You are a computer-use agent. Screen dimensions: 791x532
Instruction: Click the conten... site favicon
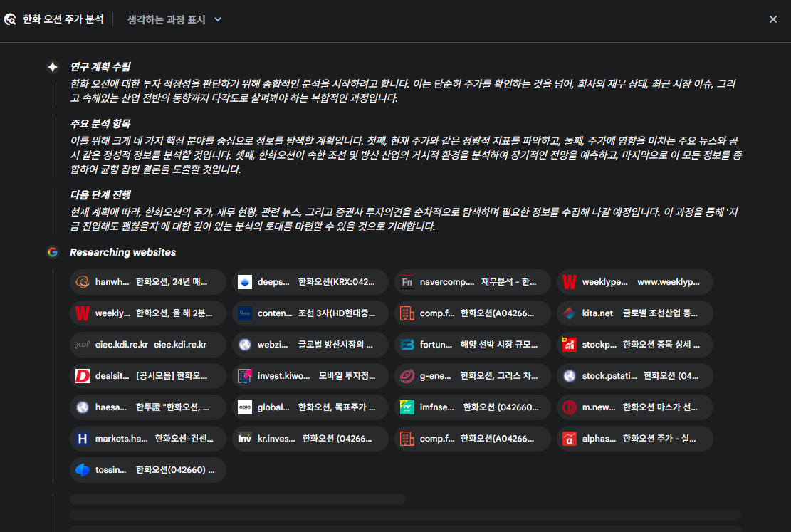(x=245, y=313)
